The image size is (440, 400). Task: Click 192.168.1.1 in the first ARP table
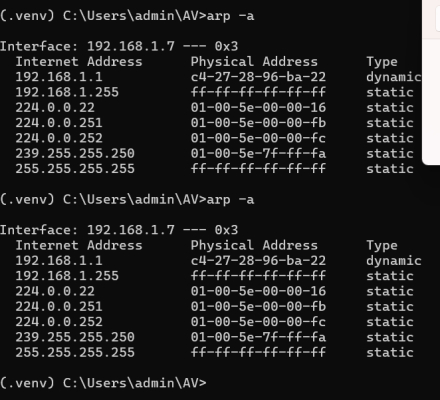tap(59, 77)
